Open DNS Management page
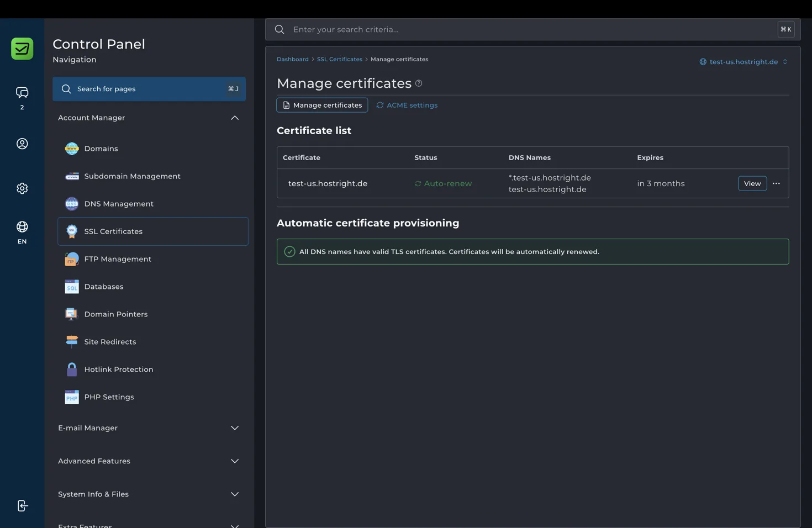Viewport: 812px width, 528px height. (153, 204)
